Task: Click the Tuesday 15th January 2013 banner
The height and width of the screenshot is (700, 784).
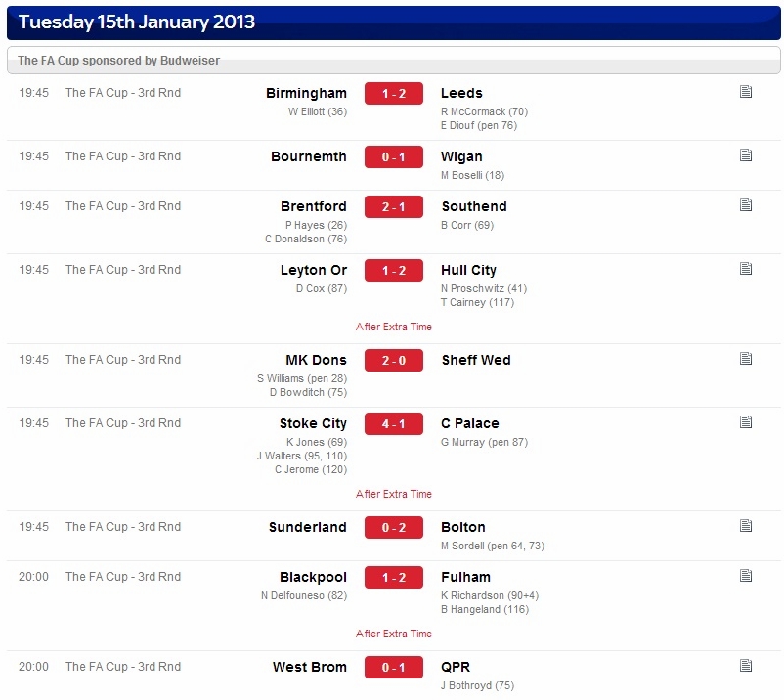Action: click(394, 22)
